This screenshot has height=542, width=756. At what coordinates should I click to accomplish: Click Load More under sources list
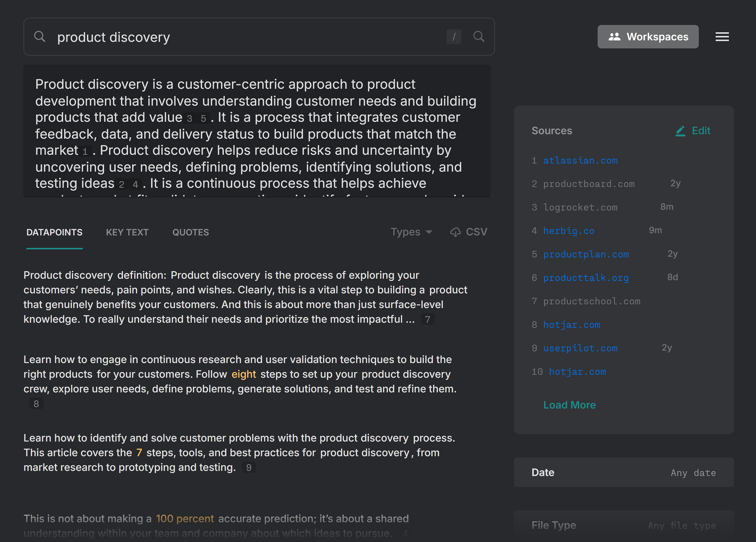[x=569, y=405]
